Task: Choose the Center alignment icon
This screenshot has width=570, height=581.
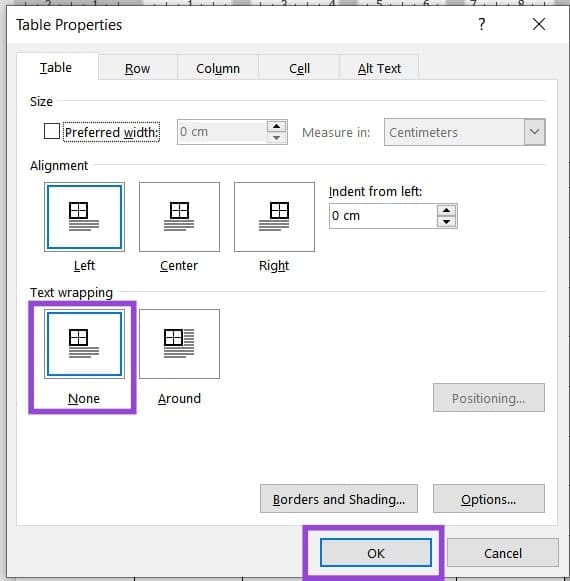Action: coord(179,217)
